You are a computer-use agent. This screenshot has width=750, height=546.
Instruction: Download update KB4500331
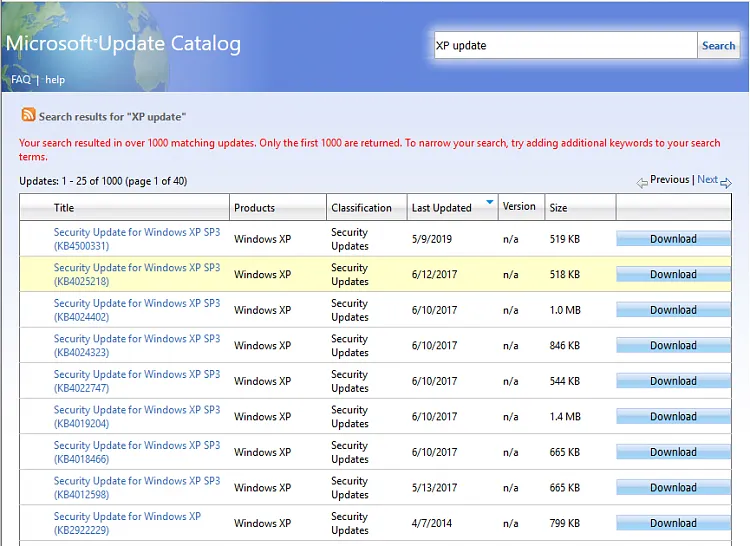673,239
